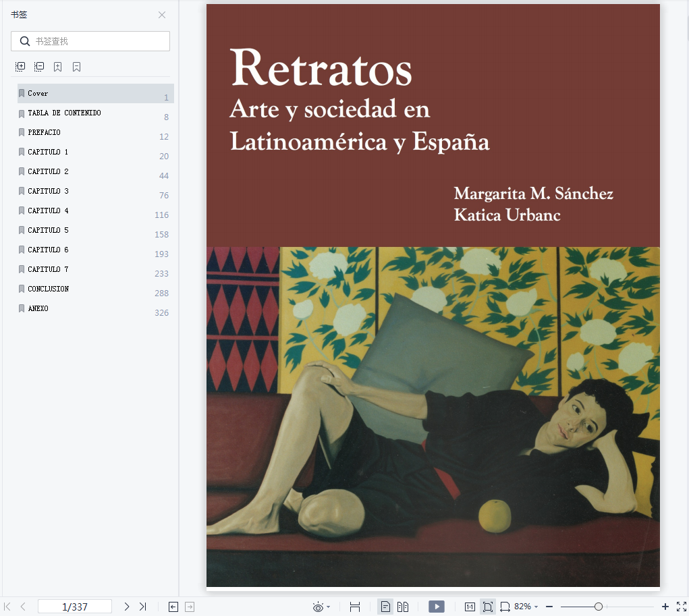Go to CAPITULO 2 bookmark
689x616 pixels.
click(96, 172)
